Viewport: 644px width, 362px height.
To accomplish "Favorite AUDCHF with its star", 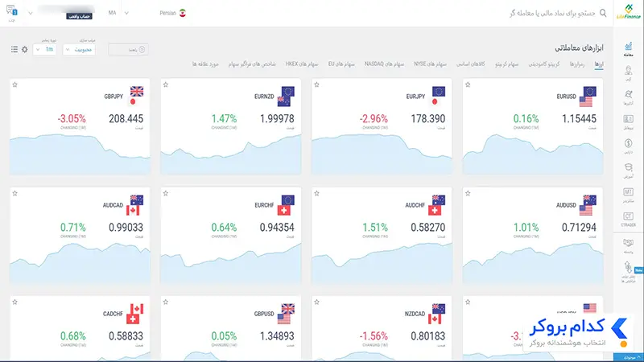I will pos(316,193).
